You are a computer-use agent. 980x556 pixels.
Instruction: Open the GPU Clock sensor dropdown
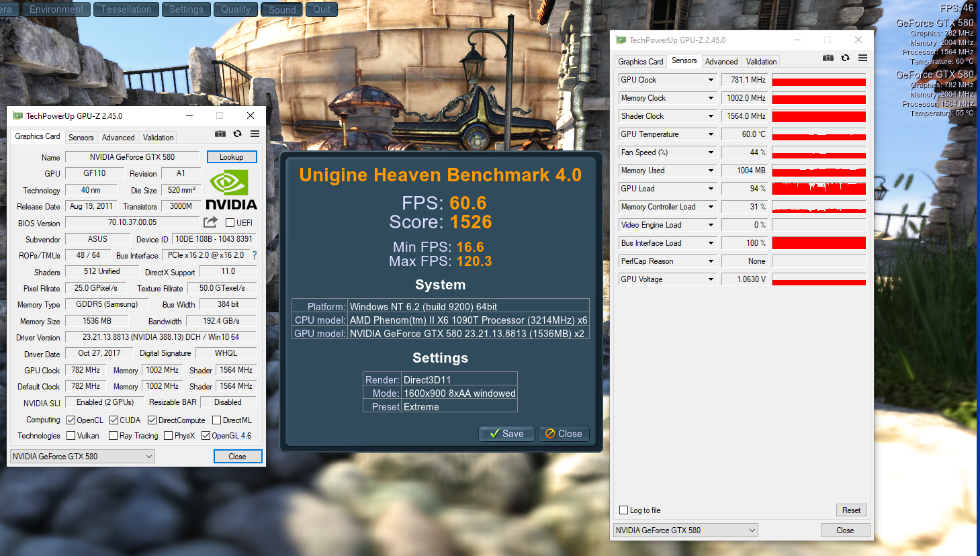coord(711,80)
